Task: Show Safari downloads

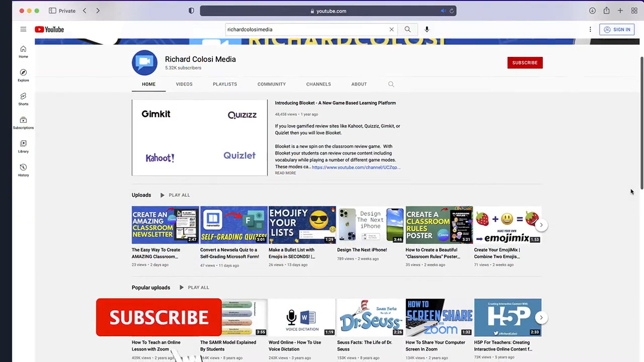Action: click(592, 11)
